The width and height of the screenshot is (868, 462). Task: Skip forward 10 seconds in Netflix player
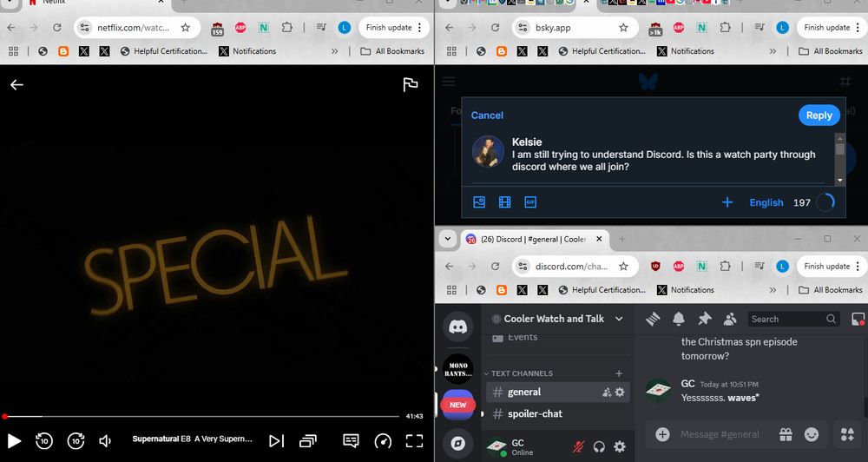76,441
